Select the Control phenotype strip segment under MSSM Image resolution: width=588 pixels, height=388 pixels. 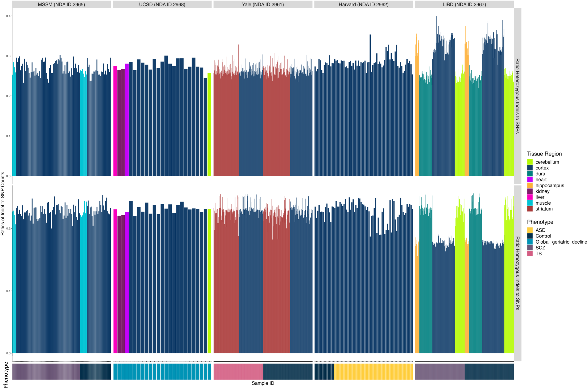coord(95,372)
